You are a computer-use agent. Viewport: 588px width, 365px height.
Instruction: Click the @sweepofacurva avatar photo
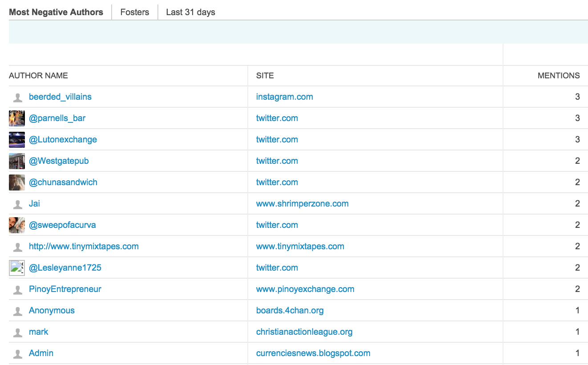[17, 225]
